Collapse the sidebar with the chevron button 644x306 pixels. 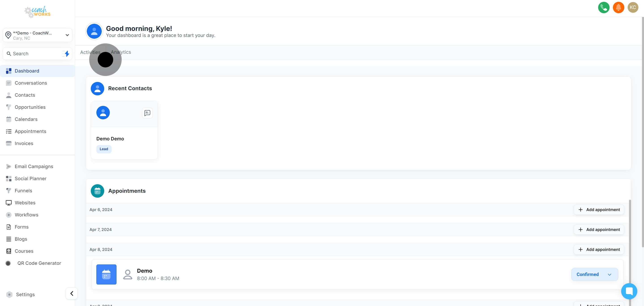[72, 293]
